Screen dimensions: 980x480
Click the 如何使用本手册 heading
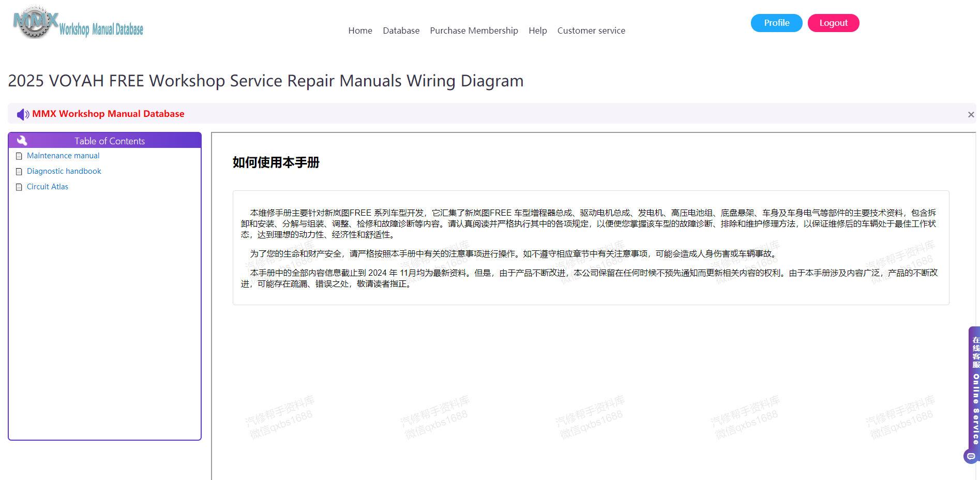tap(276, 162)
